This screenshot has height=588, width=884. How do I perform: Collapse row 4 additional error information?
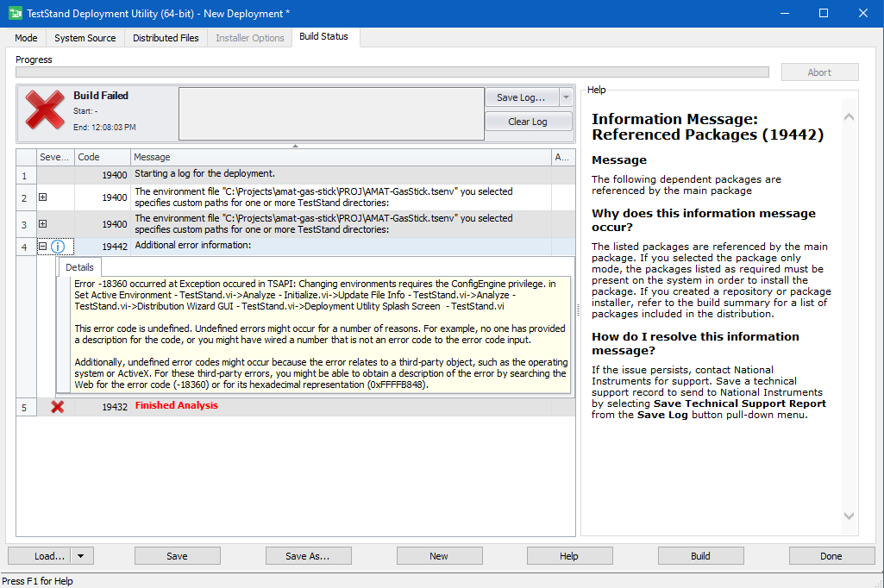coord(42,246)
